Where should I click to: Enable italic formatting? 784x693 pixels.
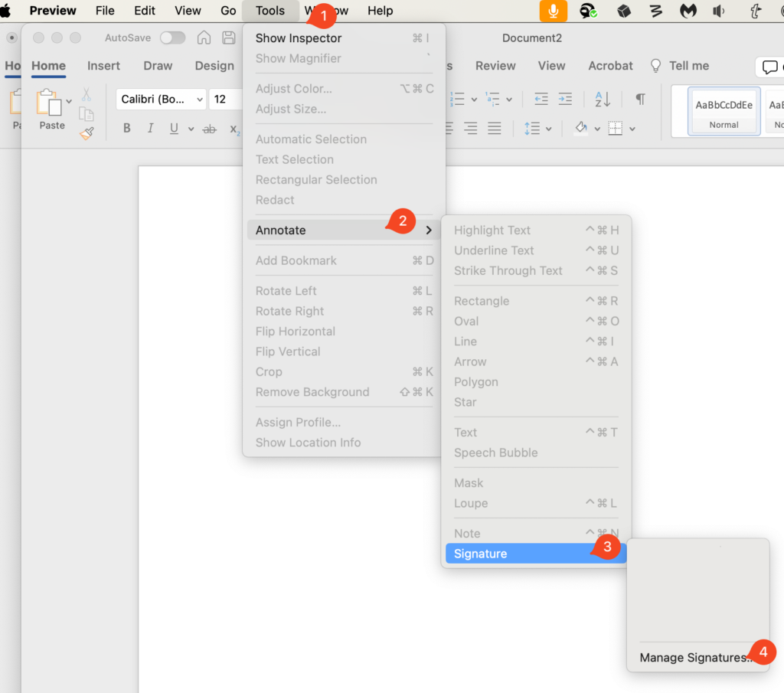point(150,128)
